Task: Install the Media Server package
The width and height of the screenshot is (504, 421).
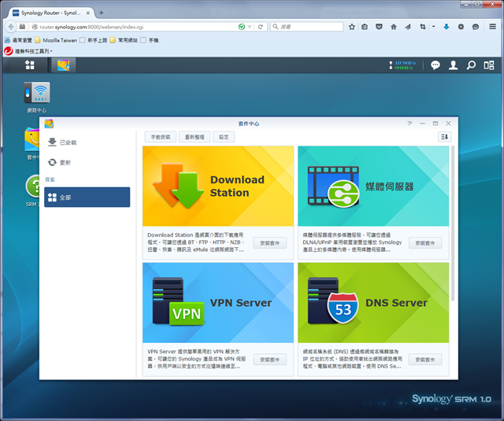Action: 425,243
